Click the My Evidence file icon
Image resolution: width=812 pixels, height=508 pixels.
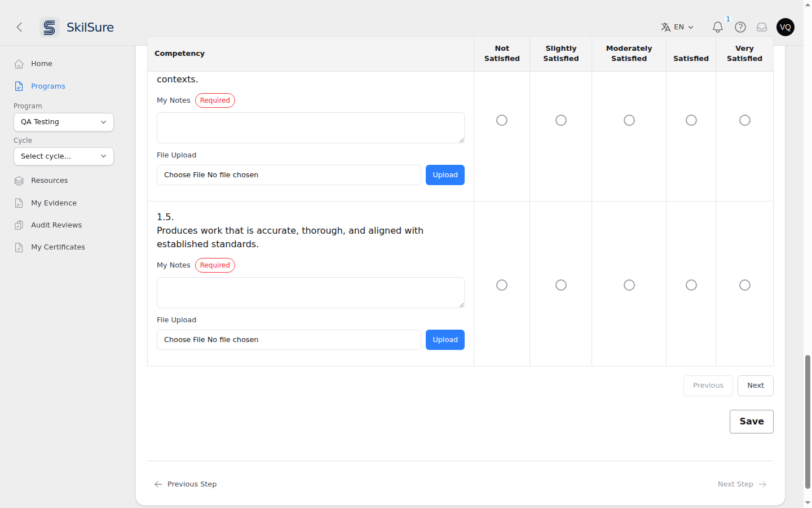click(x=19, y=203)
